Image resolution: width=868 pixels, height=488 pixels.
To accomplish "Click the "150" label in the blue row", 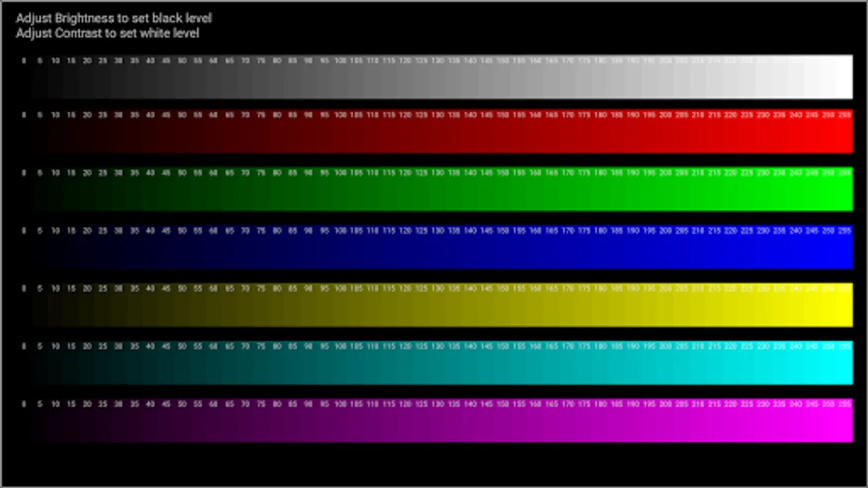I will point(503,231).
